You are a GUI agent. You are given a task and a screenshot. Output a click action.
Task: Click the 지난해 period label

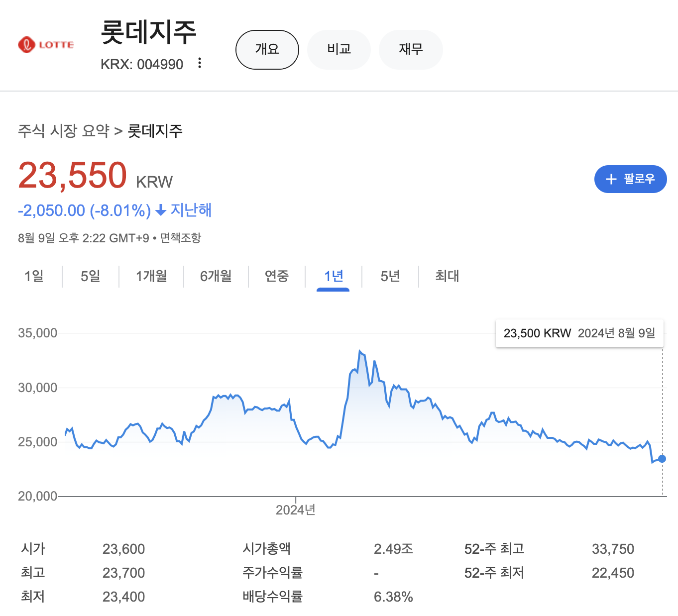(x=191, y=210)
